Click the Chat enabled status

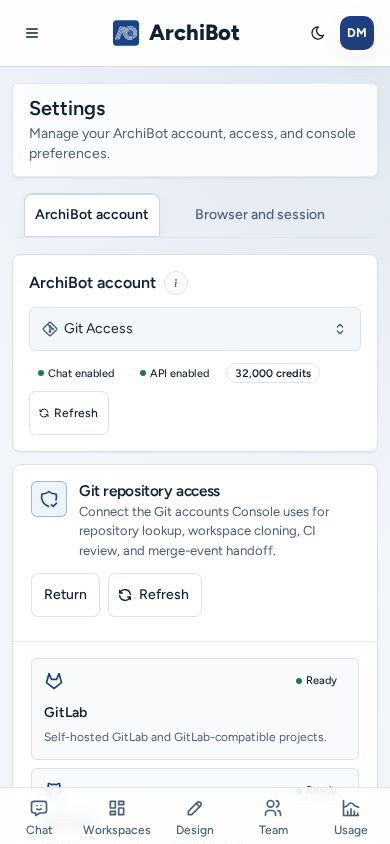(x=76, y=374)
